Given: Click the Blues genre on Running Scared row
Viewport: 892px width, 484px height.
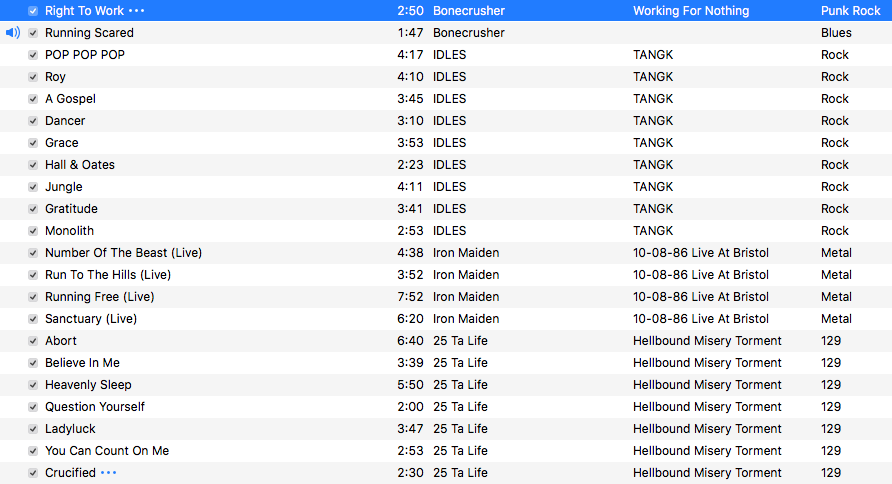Looking at the screenshot, I should [836, 33].
